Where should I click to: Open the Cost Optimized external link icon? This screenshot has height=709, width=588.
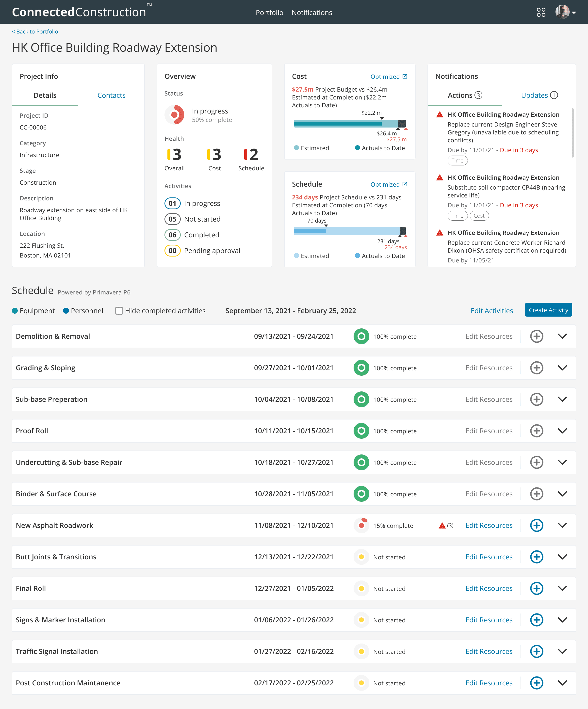point(405,76)
